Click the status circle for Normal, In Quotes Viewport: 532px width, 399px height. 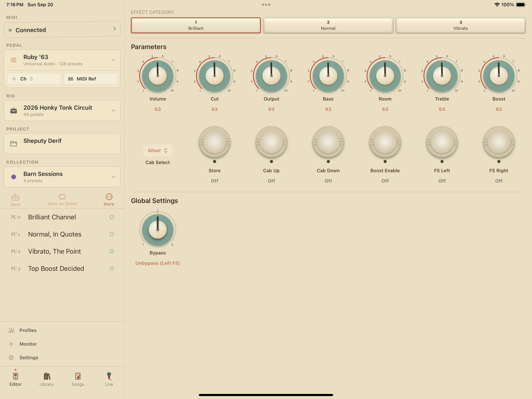pos(112,234)
